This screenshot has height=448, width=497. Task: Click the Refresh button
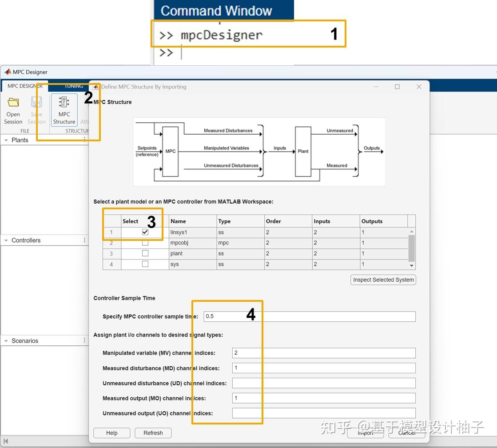tap(153, 432)
